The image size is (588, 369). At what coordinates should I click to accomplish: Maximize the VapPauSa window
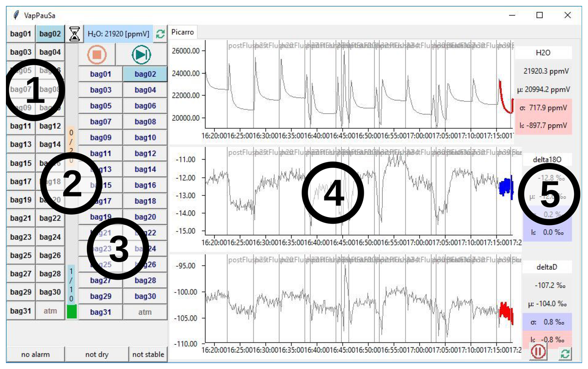click(540, 15)
